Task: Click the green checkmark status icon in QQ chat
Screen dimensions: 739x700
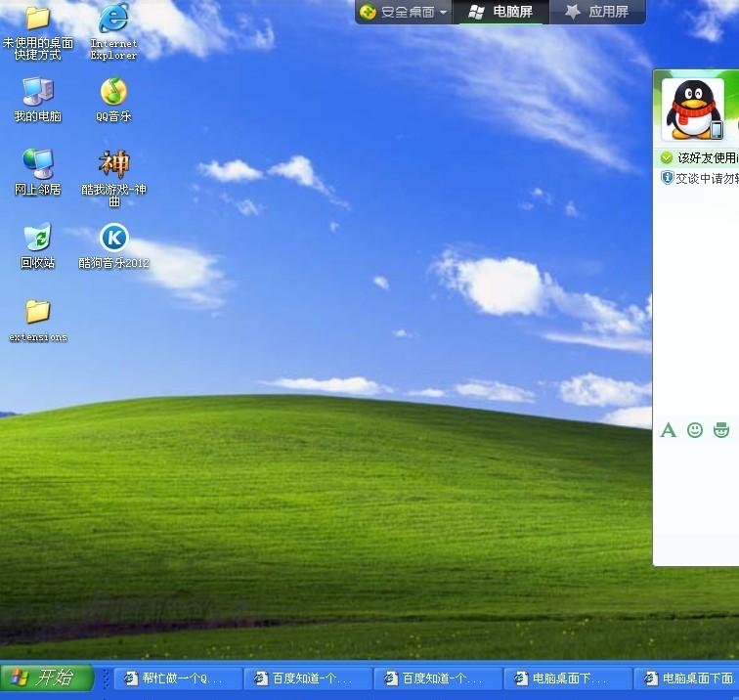Action: point(667,158)
